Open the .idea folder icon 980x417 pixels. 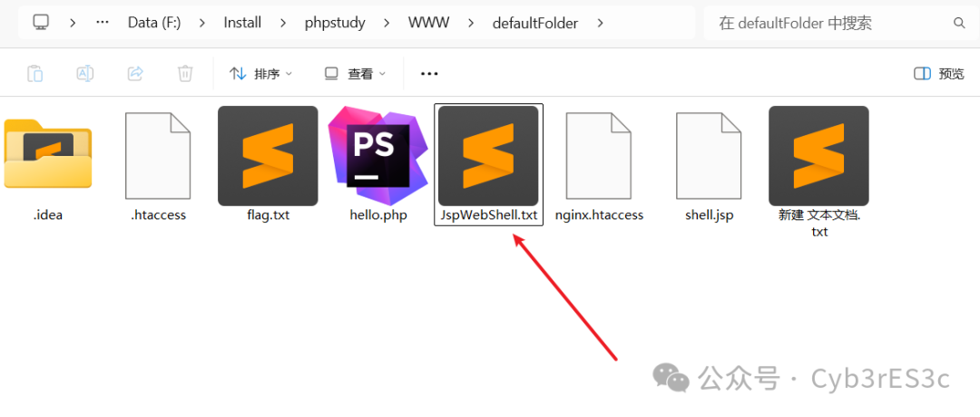point(48,153)
